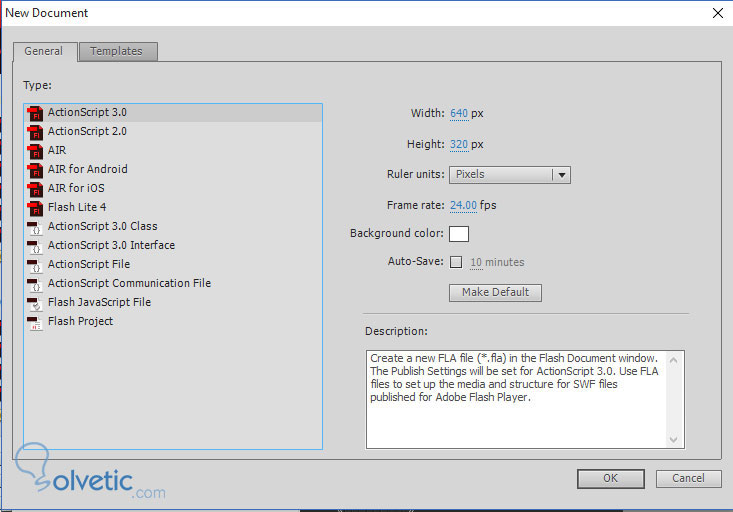Choose AIR for Android type
Screen dimensions: 733x512
[173, 169]
